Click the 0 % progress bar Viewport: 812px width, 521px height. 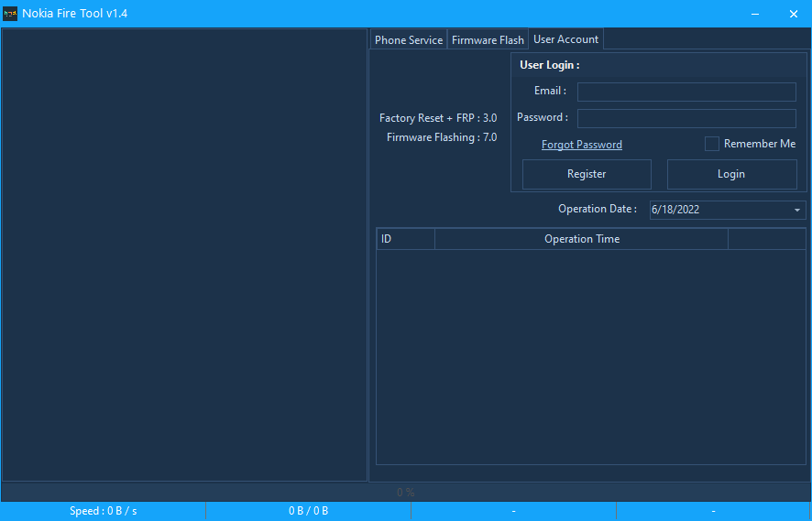(x=405, y=492)
